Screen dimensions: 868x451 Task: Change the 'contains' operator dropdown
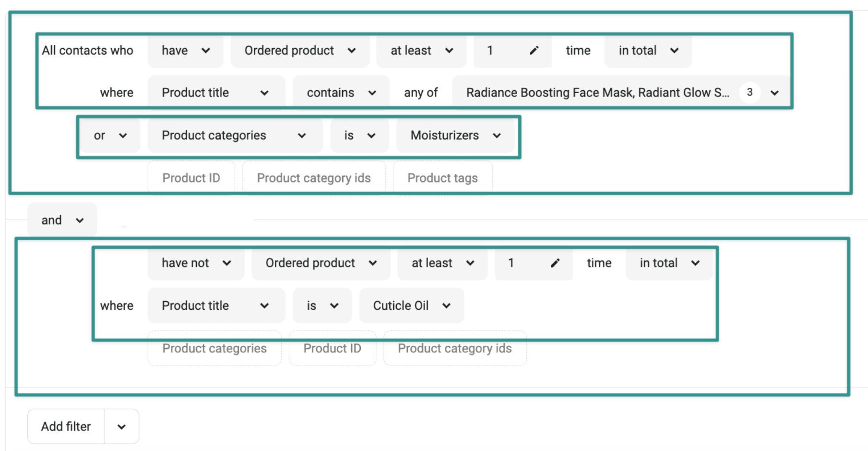(x=341, y=92)
